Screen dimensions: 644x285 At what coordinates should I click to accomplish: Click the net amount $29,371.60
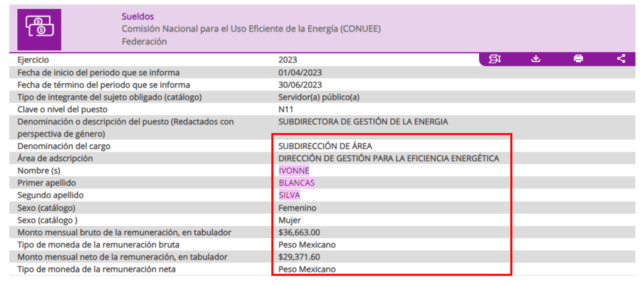tap(299, 257)
